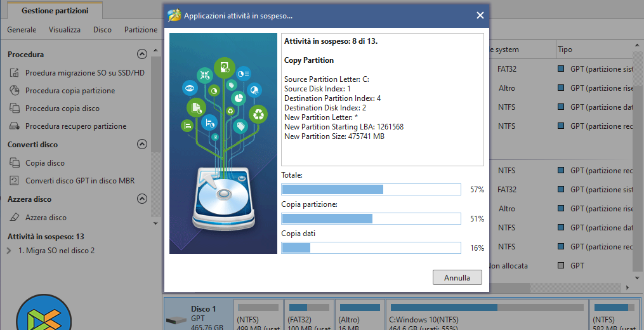The height and width of the screenshot is (330, 644).
Task: Click the Attività in sospeso: 13 heading
Action: (46, 236)
